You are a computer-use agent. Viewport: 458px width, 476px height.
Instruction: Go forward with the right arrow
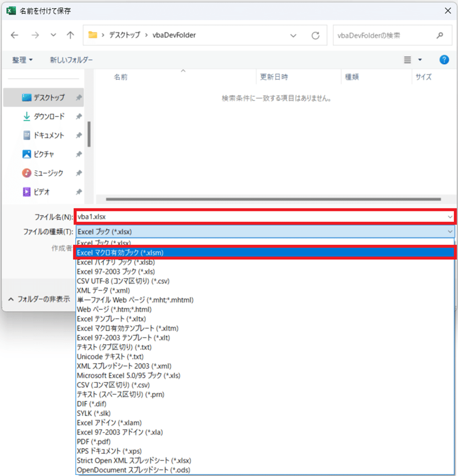tap(35, 35)
